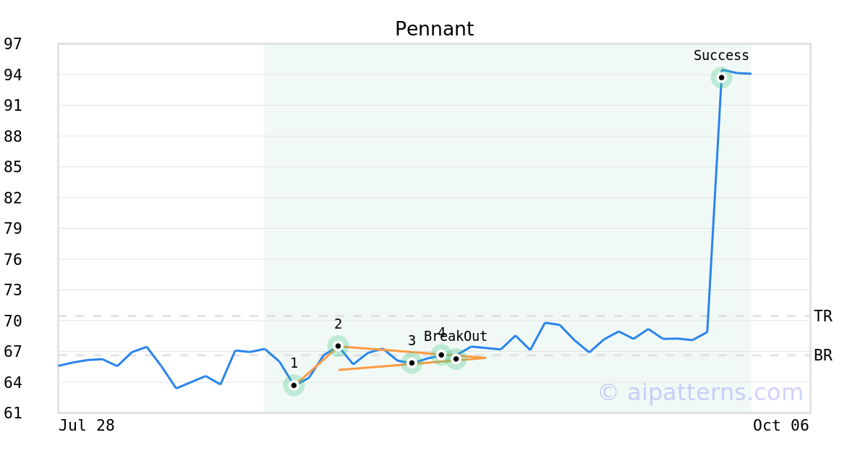
Task: Click the 79 y-axis value label
Action: (13, 229)
